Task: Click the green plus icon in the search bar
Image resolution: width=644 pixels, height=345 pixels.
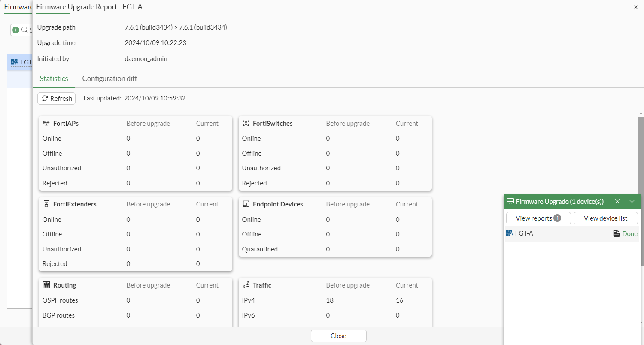Action: (x=15, y=30)
